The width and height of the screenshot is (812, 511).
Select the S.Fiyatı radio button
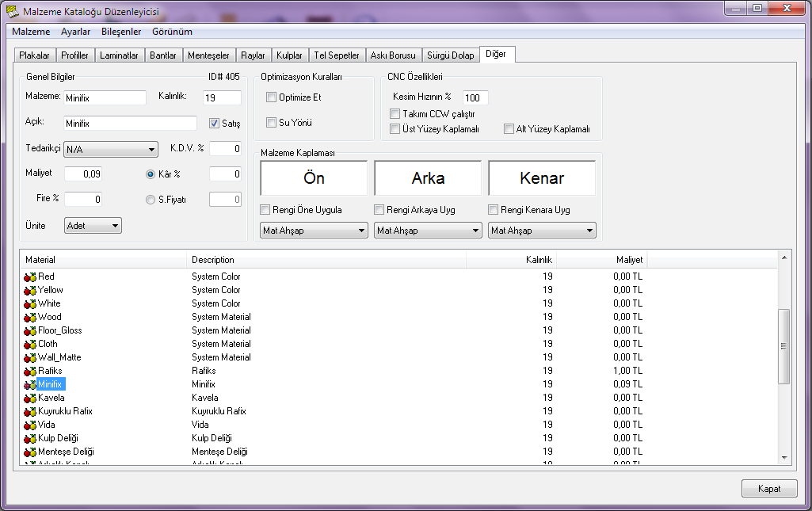coord(151,200)
